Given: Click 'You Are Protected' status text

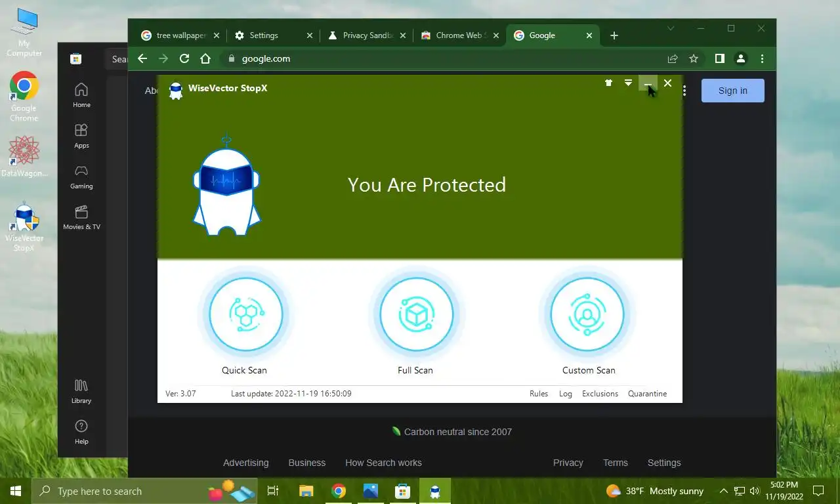Looking at the screenshot, I should coord(427,185).
